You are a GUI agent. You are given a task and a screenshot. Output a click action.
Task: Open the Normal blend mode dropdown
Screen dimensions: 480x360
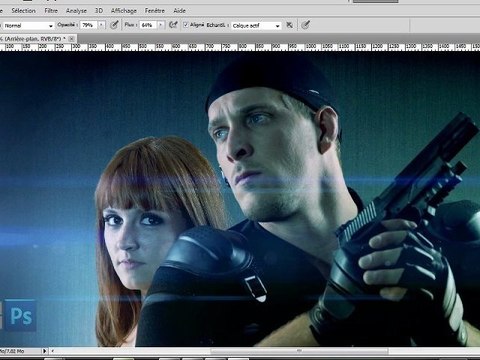pos(28,25)
